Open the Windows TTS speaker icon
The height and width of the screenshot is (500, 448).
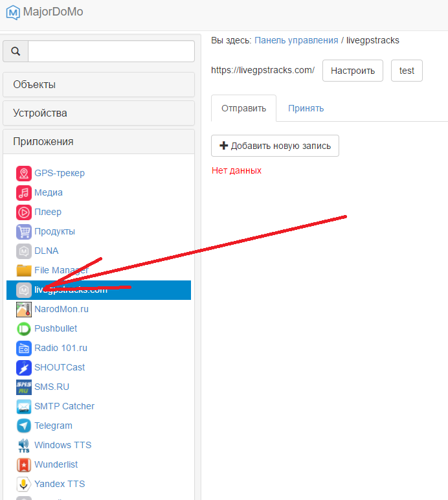pos(24,446)
